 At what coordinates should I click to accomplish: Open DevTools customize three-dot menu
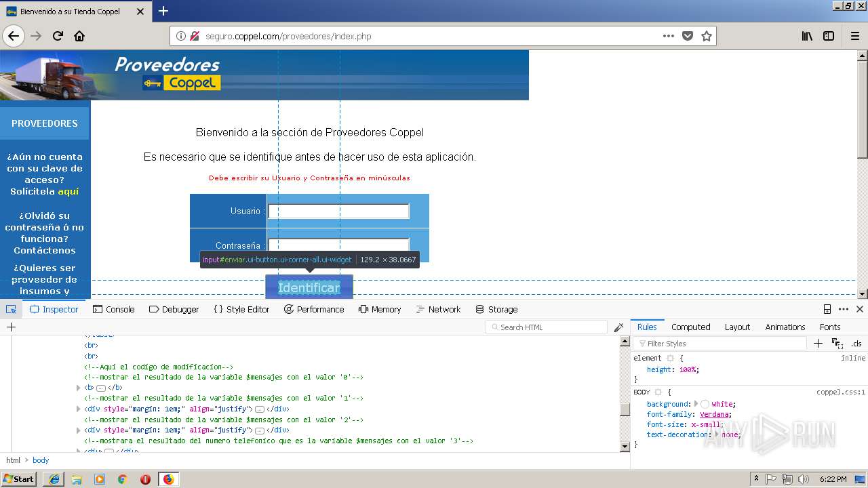point(844,309)
